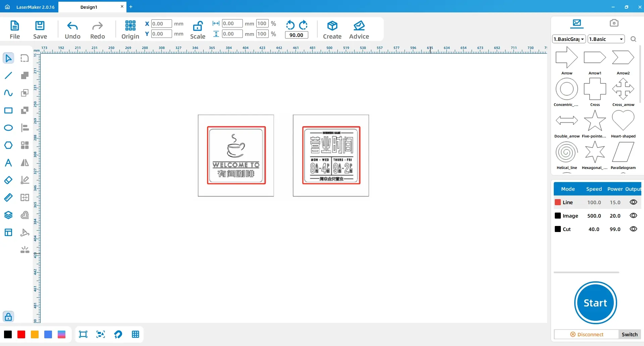Viewport: 644px width, 346px height.
Task: Toggle the canvas lock icon
Action: [x=8, y=316]
